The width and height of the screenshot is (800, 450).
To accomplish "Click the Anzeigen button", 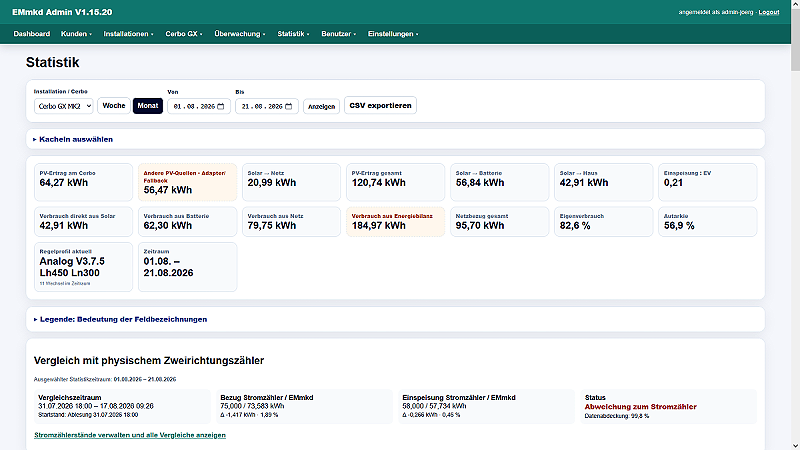I will click(x=321, y=106).
